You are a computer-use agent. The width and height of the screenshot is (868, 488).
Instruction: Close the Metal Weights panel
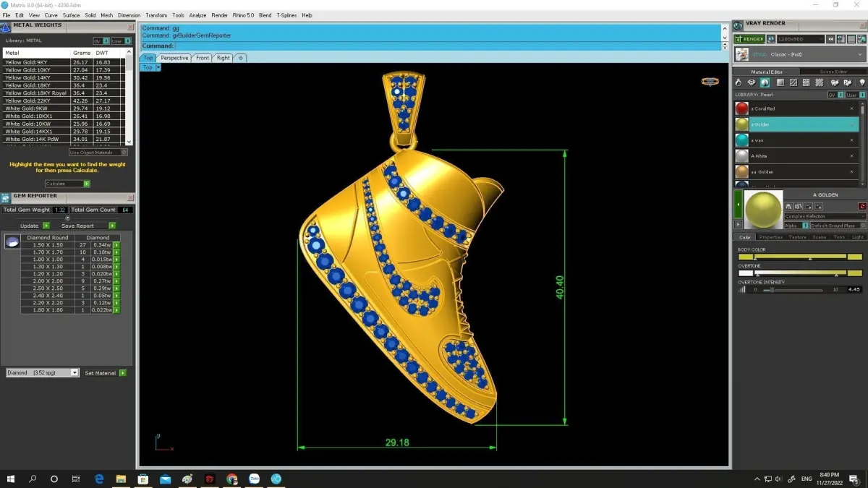(x=130, y=27)
